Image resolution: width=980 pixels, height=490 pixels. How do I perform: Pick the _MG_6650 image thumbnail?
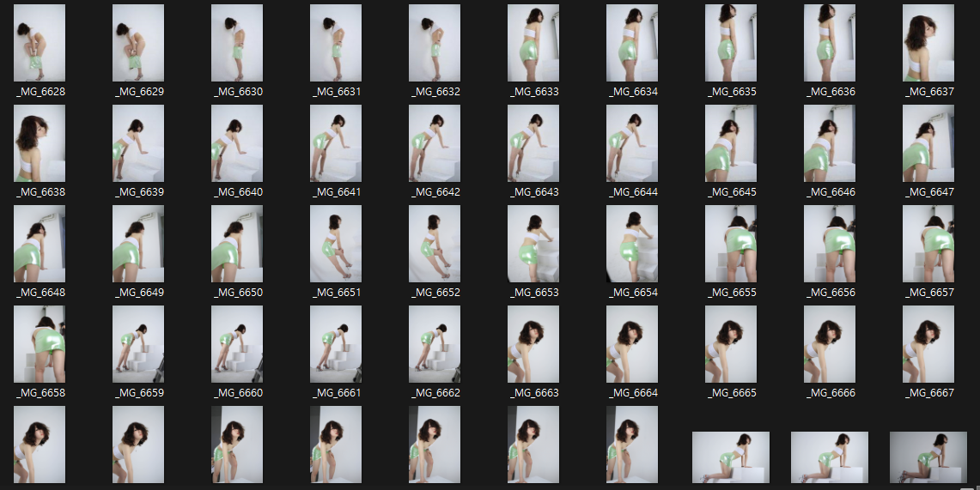pos(237,244)
